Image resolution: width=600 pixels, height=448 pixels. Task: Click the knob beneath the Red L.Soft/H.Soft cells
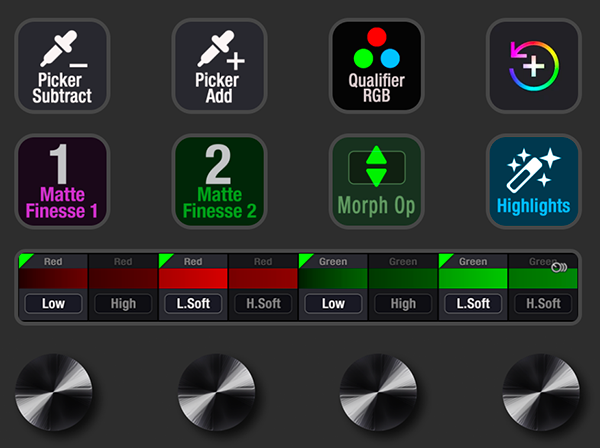tap(217, 393)
